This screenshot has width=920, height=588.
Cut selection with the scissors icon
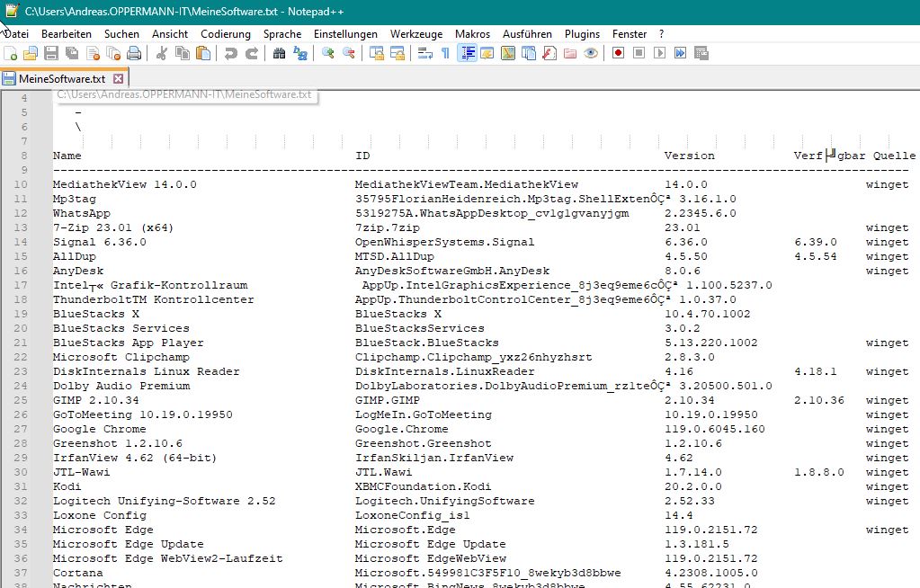pyautogui.click(x=161, y=53)
